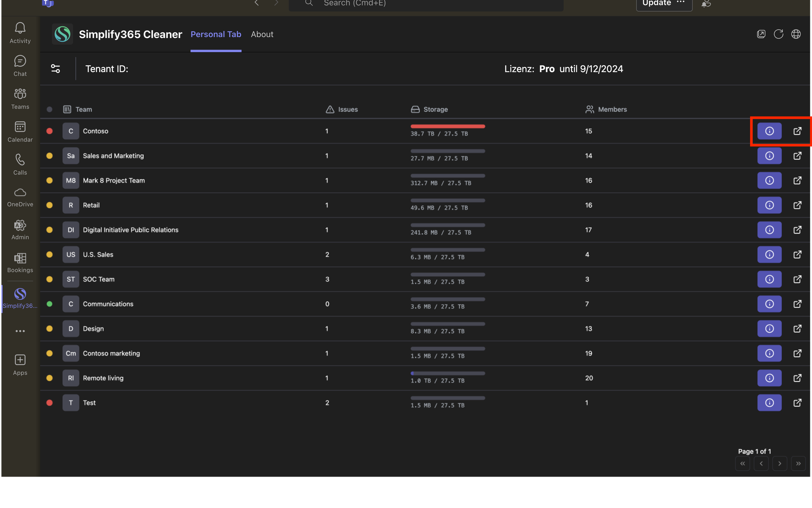Open U.S. Sales external link
The height and width of the screenshot is (508, 812).
(797, 255)
